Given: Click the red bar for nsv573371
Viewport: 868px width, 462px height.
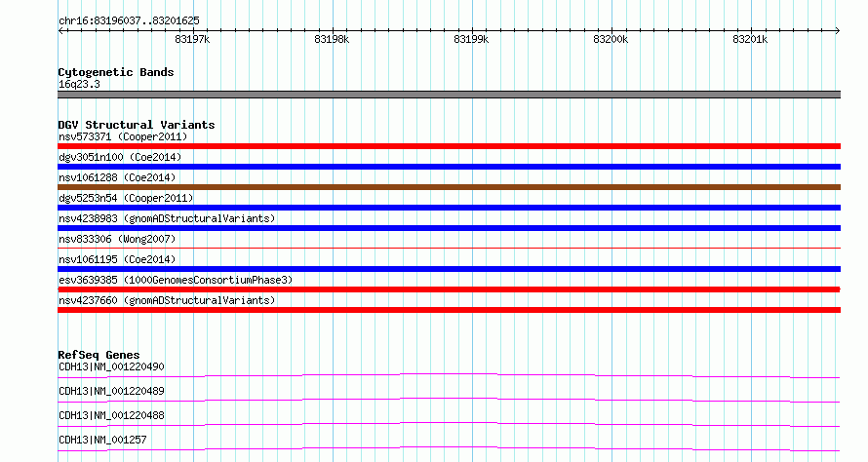Looking at the screenshot, I should click(x=449, y=146).
